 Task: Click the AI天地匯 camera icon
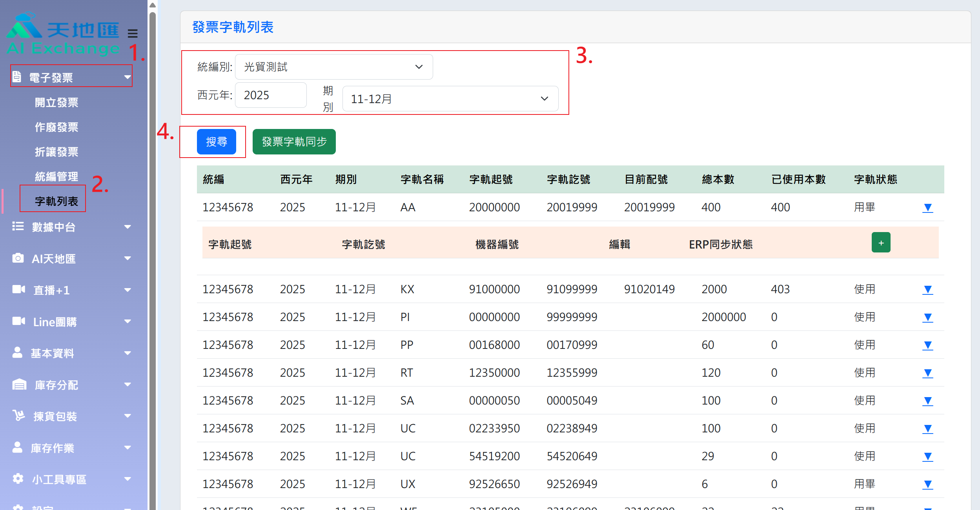pos(18,258)
